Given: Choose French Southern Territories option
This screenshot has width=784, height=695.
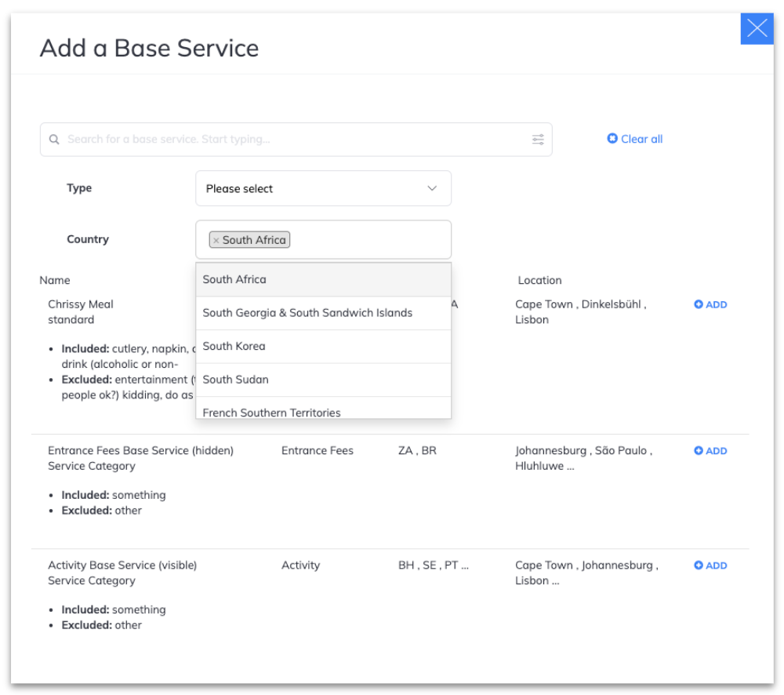Looking at the screenshot, I should [x=323, y=409].
